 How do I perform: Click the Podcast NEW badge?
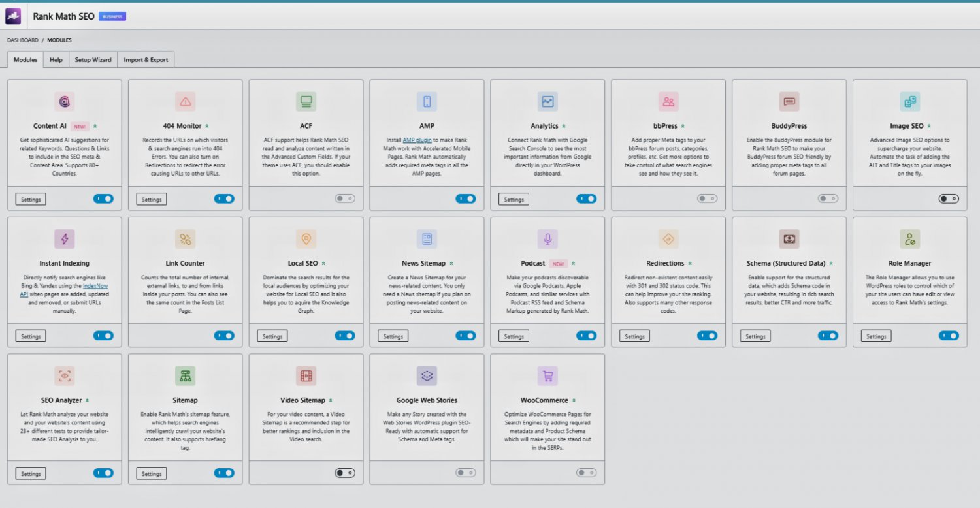[x=558, y=263]
